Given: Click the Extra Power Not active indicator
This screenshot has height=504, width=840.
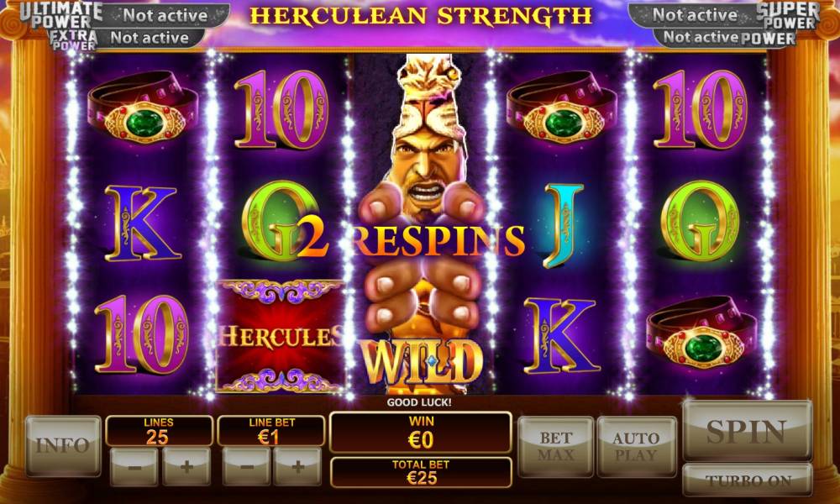Looking at the screenshot, I should point(149,38).
